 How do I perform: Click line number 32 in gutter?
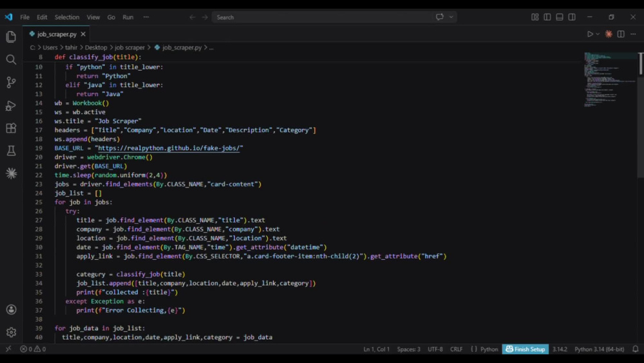tap(39, 265)
